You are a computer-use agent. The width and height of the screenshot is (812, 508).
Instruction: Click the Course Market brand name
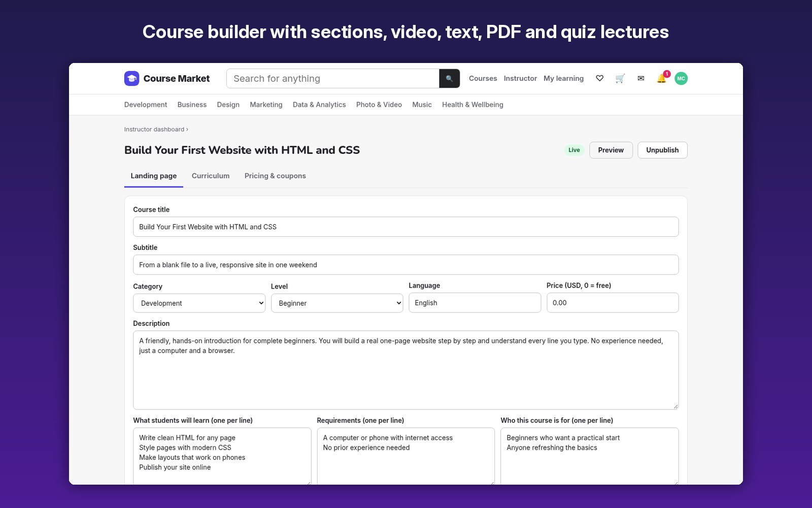177,78
